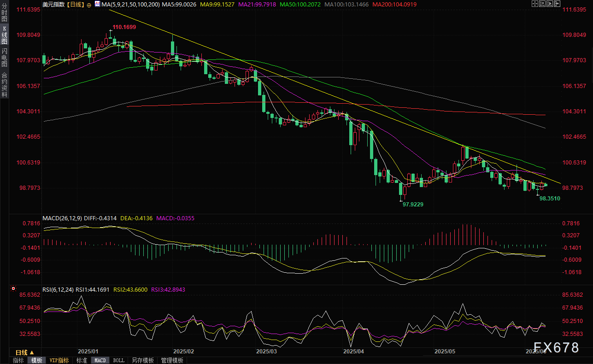Click the 另存模板 button
Image resolution: width=593 pixels, height=364 pixels.
pos(142,360)
